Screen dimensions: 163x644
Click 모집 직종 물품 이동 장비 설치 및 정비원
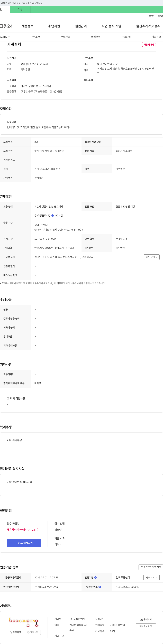pos(49,151)
